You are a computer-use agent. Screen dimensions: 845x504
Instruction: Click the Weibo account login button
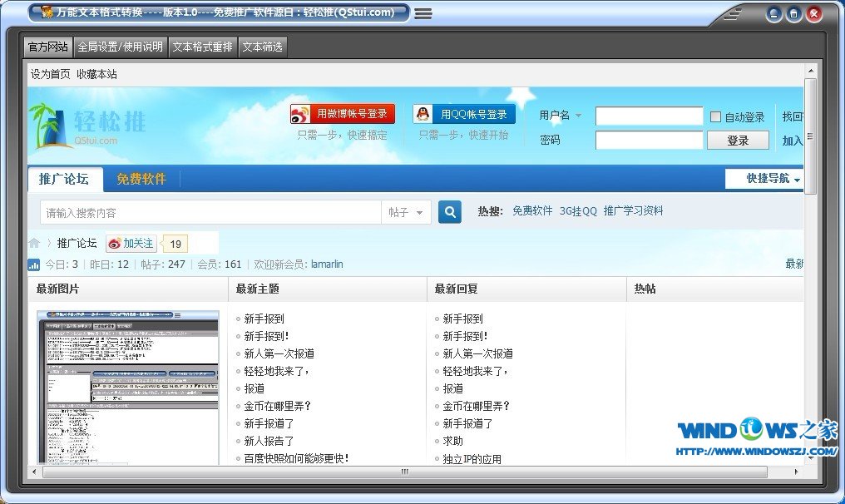point(342,114)
